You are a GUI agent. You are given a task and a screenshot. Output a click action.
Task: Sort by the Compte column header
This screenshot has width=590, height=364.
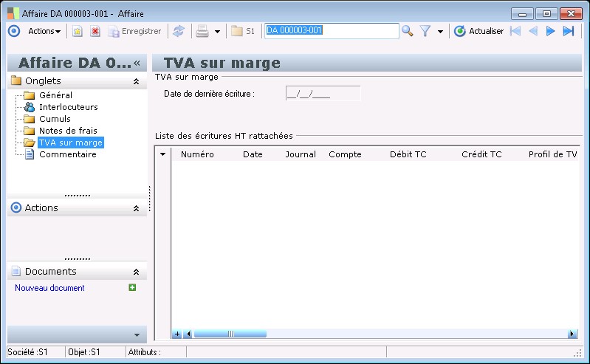[345, 154]
